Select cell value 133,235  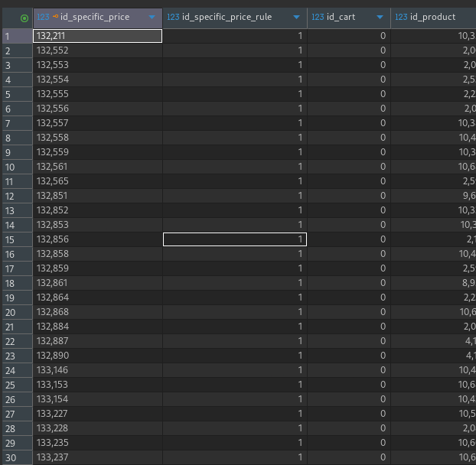click(x=98, y=444)
